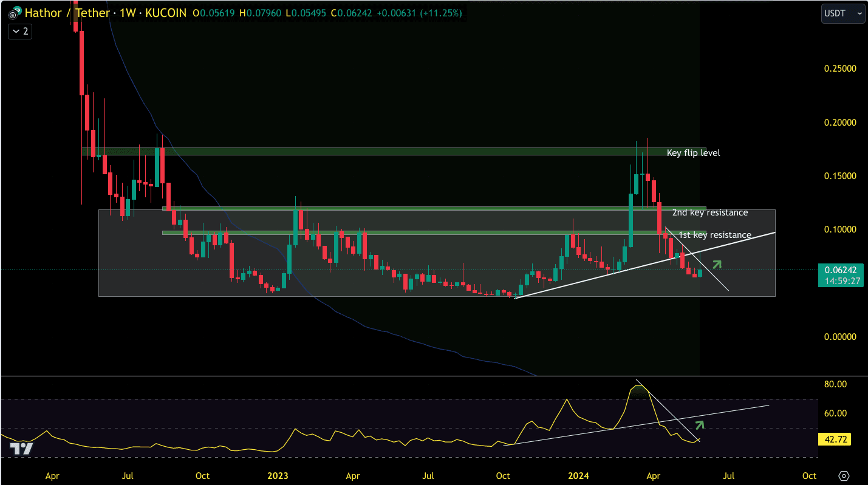
Task: Click the 60.00 label on RSI axis
Action: tap(835, 413)
